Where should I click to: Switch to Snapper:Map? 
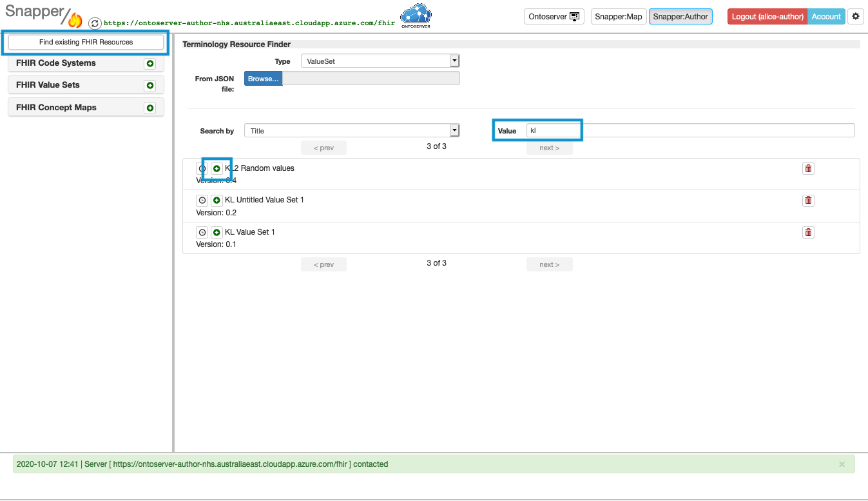tap(619, 17)
